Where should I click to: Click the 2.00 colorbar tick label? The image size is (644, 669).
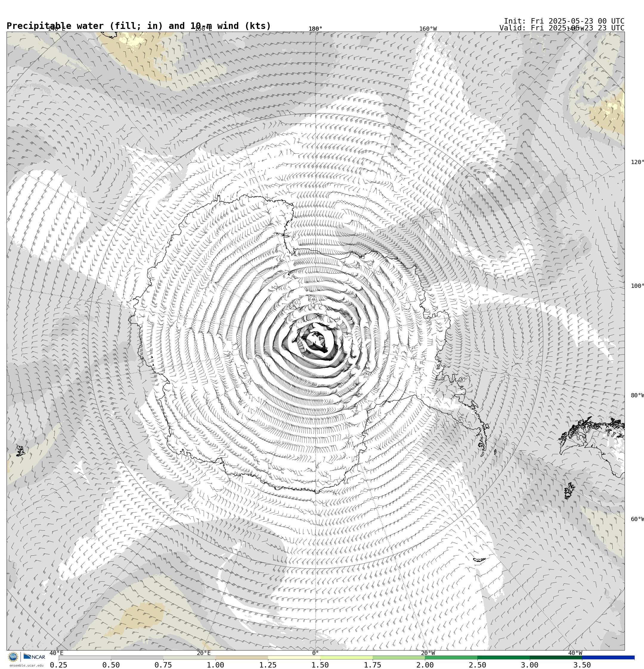(425, 665)
